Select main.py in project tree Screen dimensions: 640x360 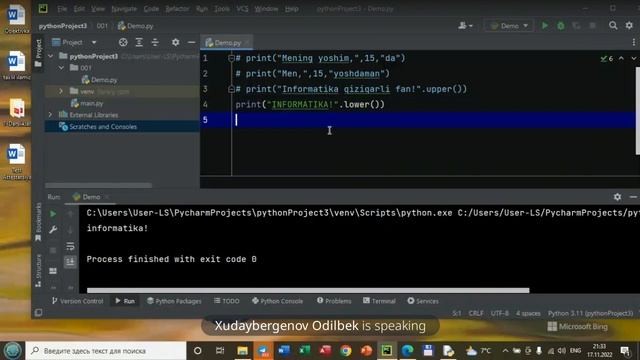[87, 103]
